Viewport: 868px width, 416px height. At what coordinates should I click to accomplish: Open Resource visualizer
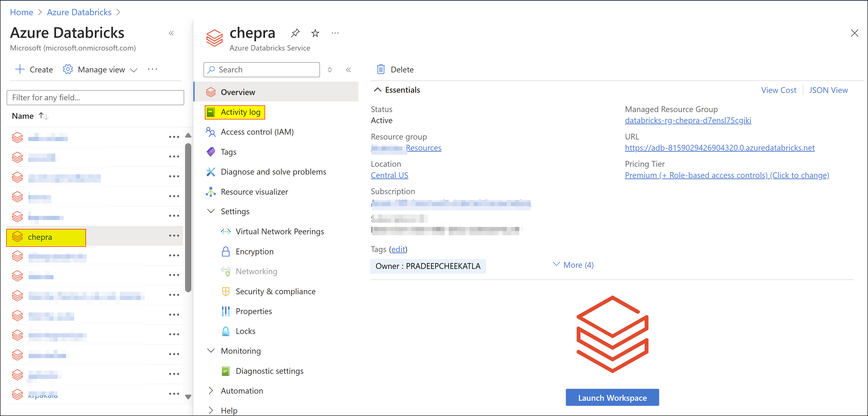[x=254, y=191]
